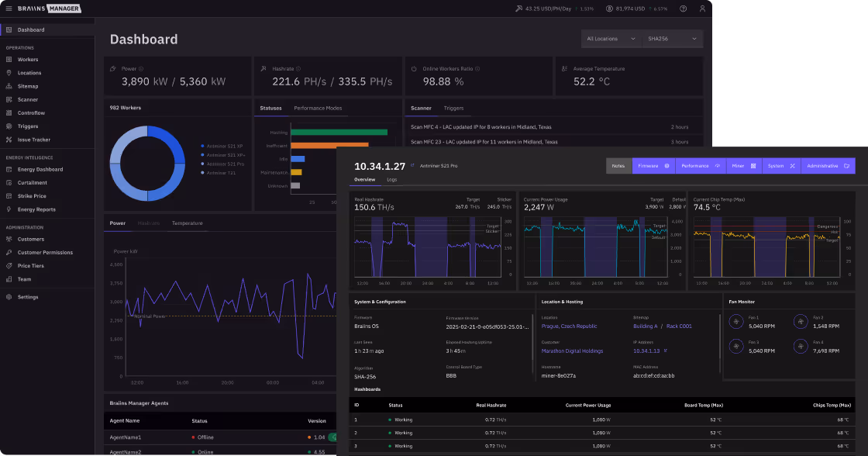868x456 pixels.
Task: Expand the All Locations dropdown
Action: [x=611, y=39]
